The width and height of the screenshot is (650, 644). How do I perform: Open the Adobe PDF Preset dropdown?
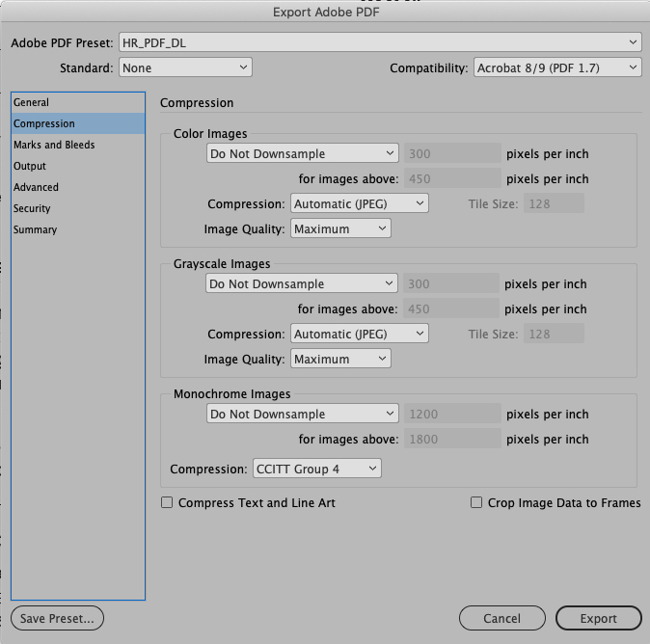tap(380, 42)
